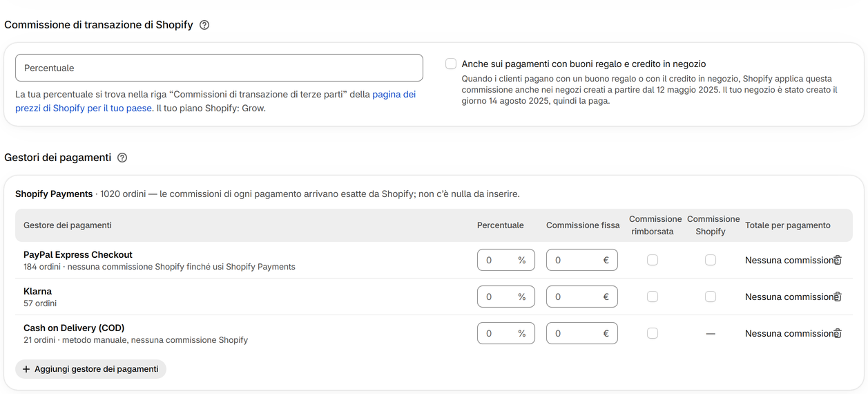The width and height of the screenshot is (868, 394).
Task: Enable commission on gift card and store credit payments
Action: (x=451, y=64)
